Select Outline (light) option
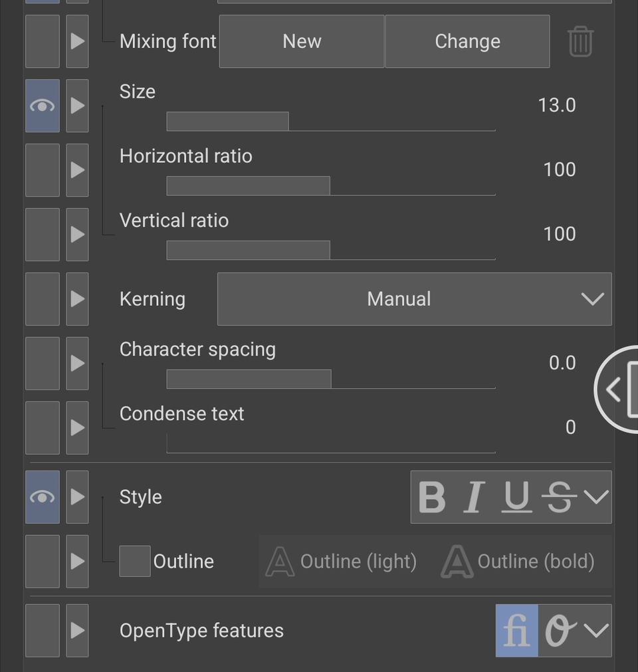This screenshot has height=672, width=638. click(x=341, y=562)
